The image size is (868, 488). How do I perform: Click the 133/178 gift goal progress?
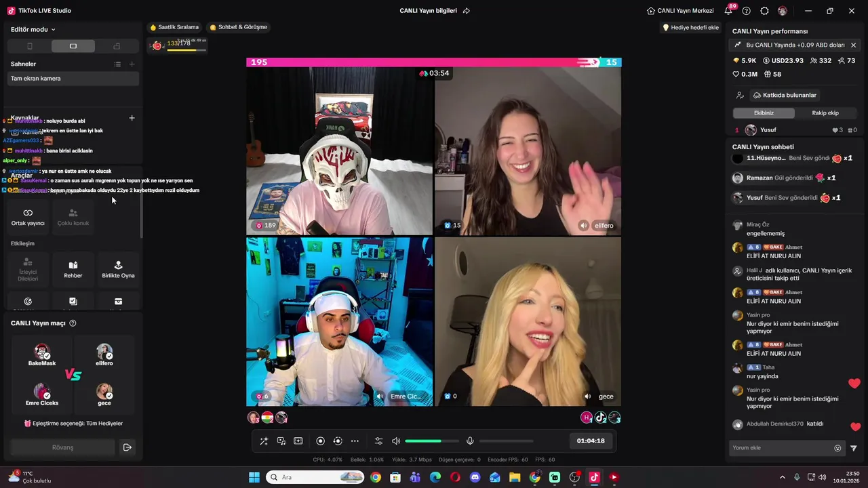178,45
